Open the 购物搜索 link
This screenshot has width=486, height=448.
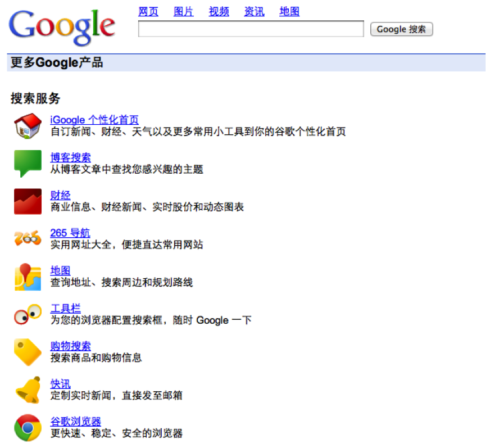pyautogui.click(x=71, y=346)
